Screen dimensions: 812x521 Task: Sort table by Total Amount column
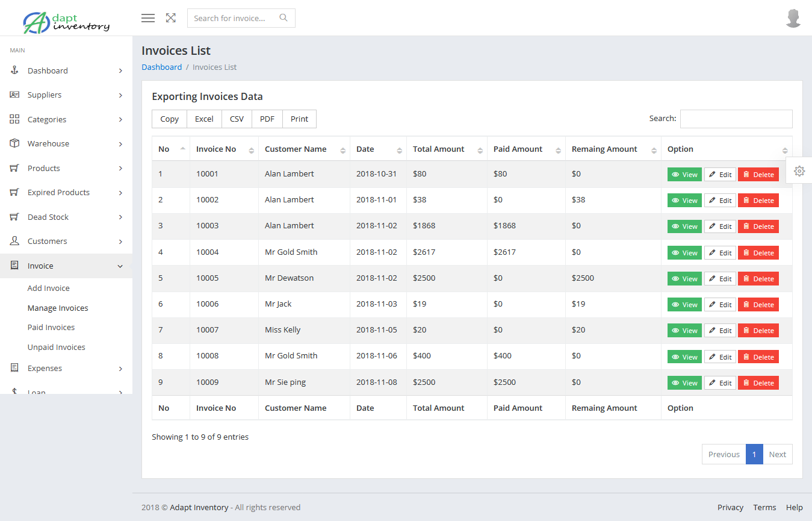click(480, 150)
